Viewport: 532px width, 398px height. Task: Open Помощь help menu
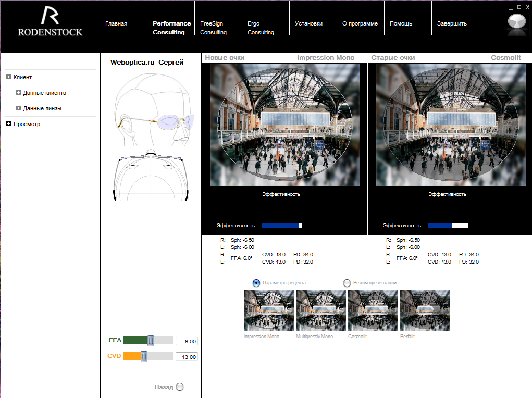click(x=401, y=23)
